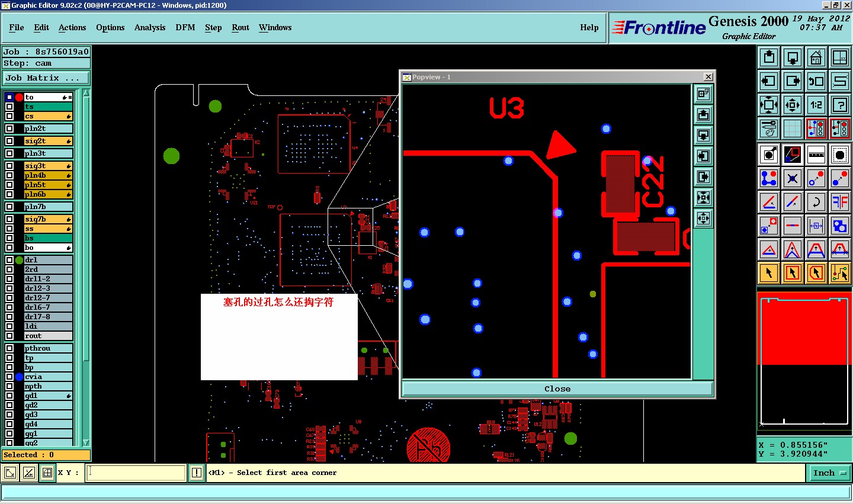Open the Rout menu
This screenshot has width=853, height=504.
pos(240,27)
